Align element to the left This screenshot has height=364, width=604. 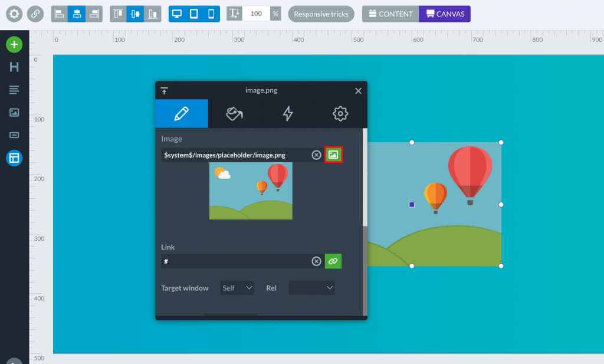(x=60, y=14)
